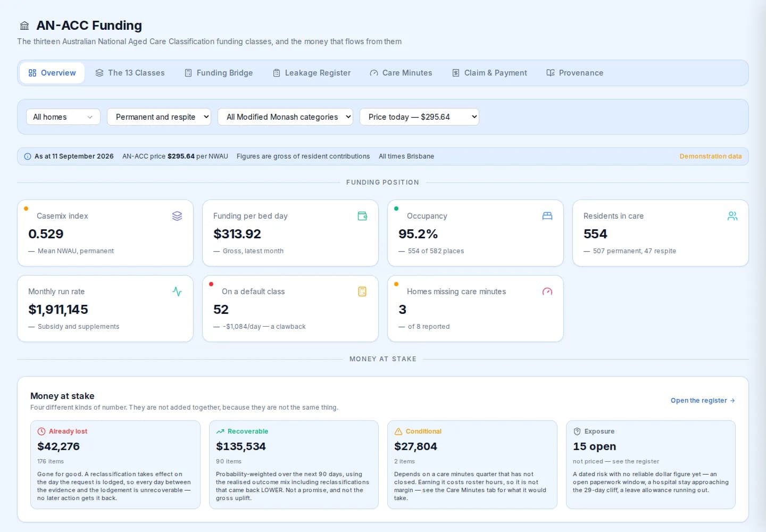Click the pulse icon on Monthly run rate

point(177,292)
